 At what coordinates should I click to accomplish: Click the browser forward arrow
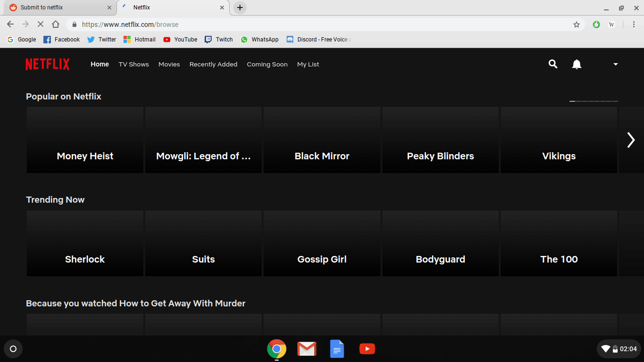[x=25, y=25]
